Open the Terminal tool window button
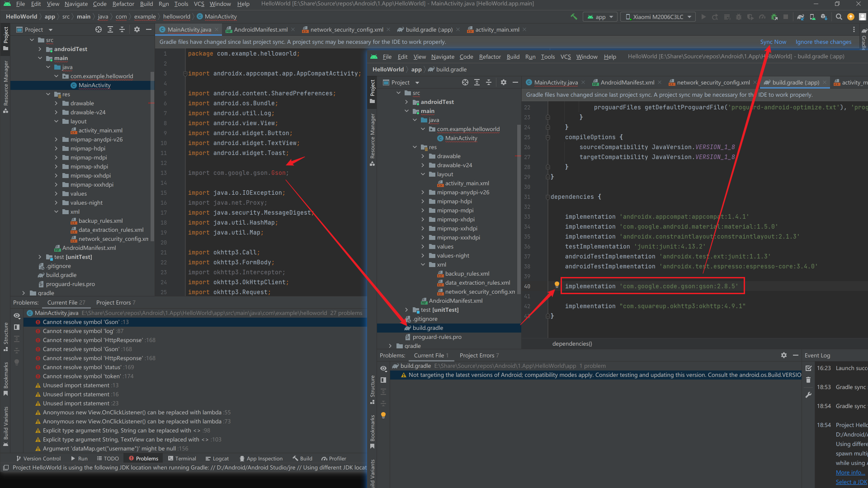The width and height of the screenshot is (868, 488). tap(182, 458)
